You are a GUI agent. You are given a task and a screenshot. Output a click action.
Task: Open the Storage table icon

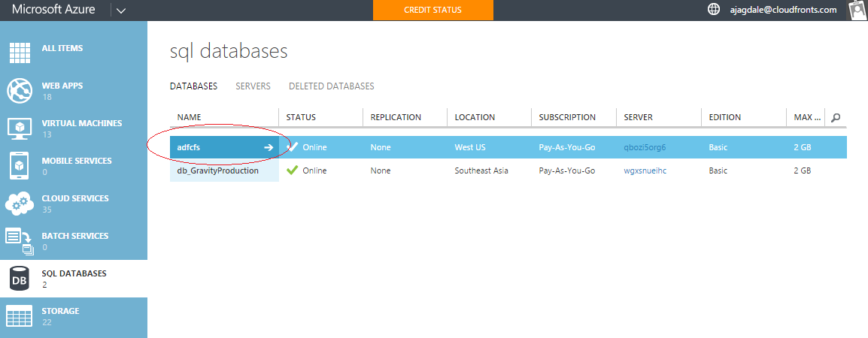pyautogui.click(x=20, y=316)
